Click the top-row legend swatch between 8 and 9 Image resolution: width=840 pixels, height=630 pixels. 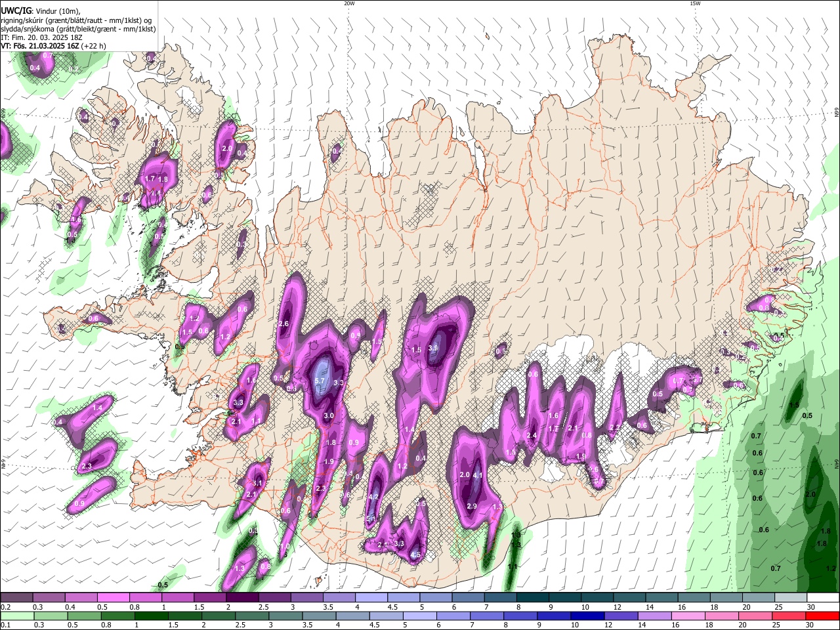pos(532,598)
